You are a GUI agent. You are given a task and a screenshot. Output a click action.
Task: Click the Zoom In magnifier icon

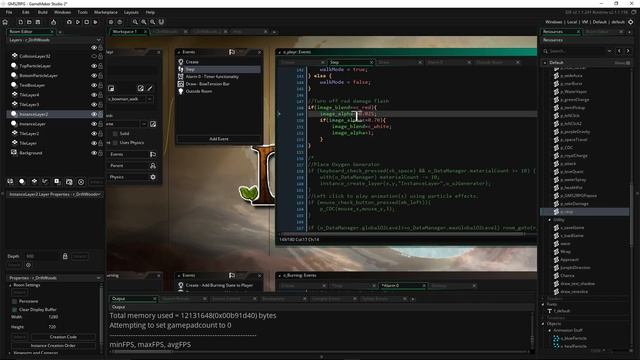[144, 22]
